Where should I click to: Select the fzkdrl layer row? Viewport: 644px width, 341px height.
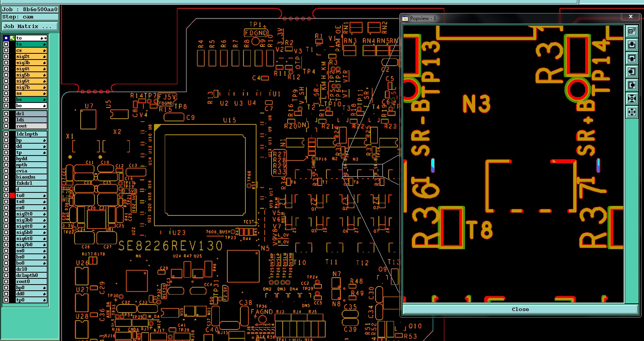(x=31, y=183)
